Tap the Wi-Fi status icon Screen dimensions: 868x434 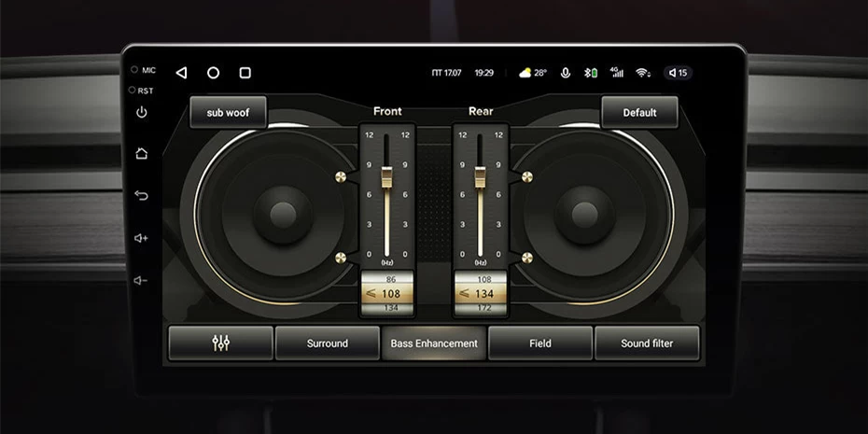point(642,73)
